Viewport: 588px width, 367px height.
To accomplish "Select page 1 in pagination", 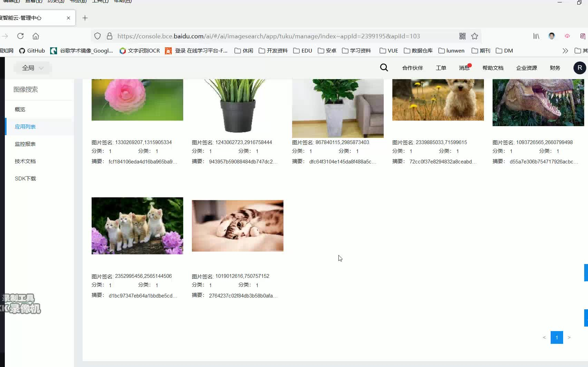I will coord(557,337).
